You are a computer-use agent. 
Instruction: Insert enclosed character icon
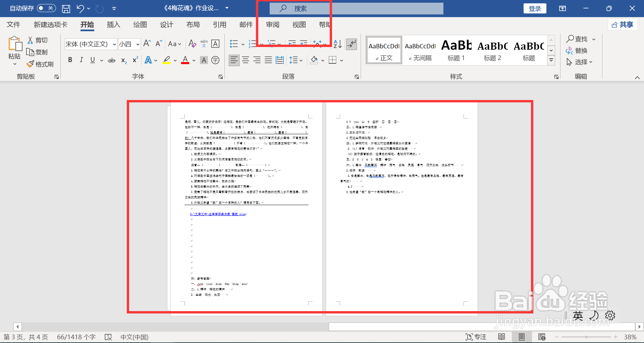(215, 60)
